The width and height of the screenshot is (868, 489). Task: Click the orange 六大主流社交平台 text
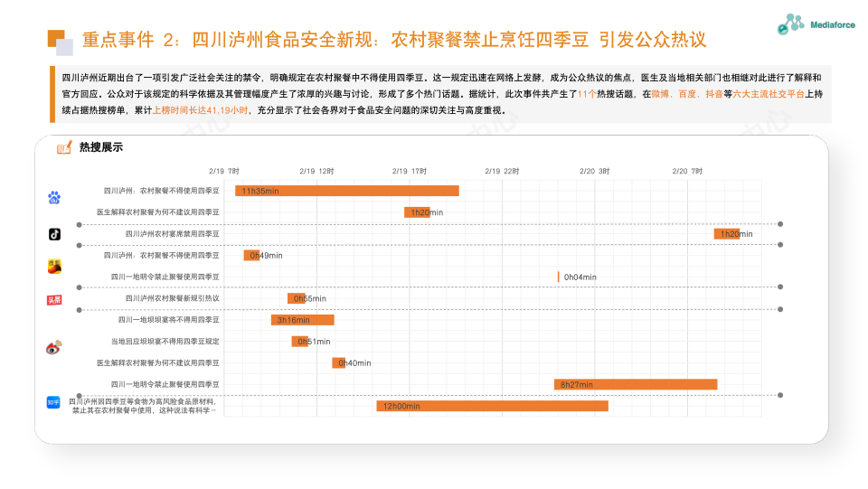pyautogui.click(x=769, y=94)
